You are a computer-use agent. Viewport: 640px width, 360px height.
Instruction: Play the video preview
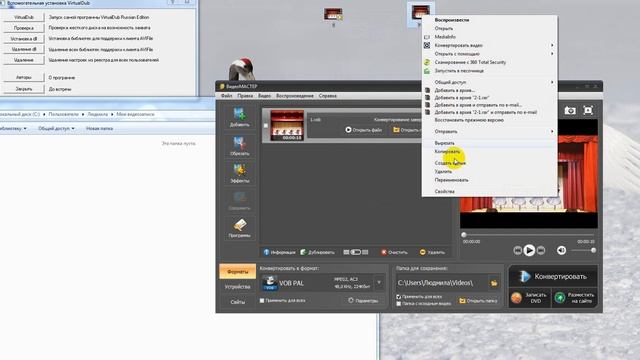click(x=529, y=250)
